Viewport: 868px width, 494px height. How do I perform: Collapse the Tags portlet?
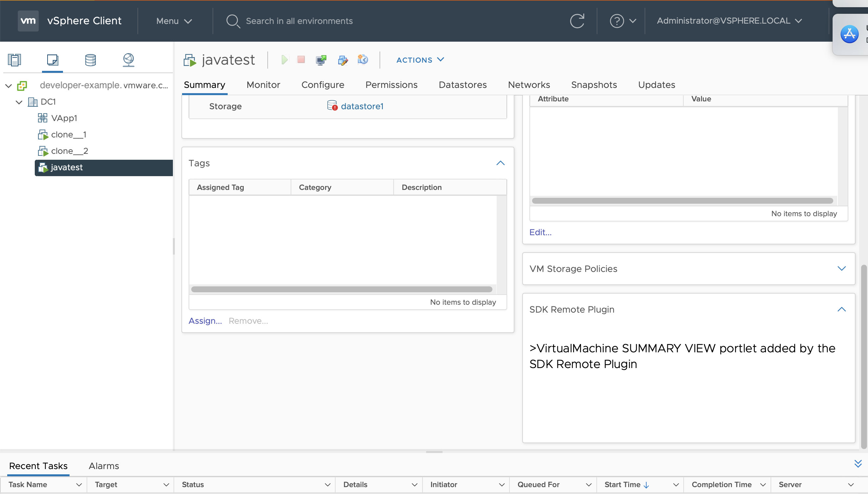(x=500, y=163)
